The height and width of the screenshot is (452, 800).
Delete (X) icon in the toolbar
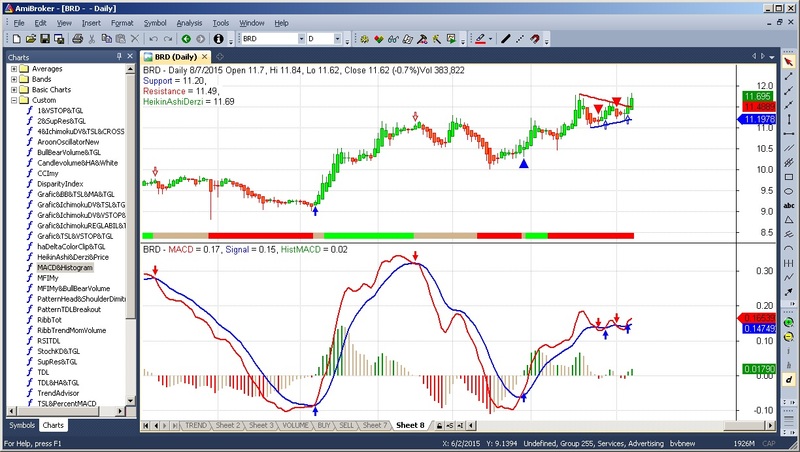pos(135,39)
